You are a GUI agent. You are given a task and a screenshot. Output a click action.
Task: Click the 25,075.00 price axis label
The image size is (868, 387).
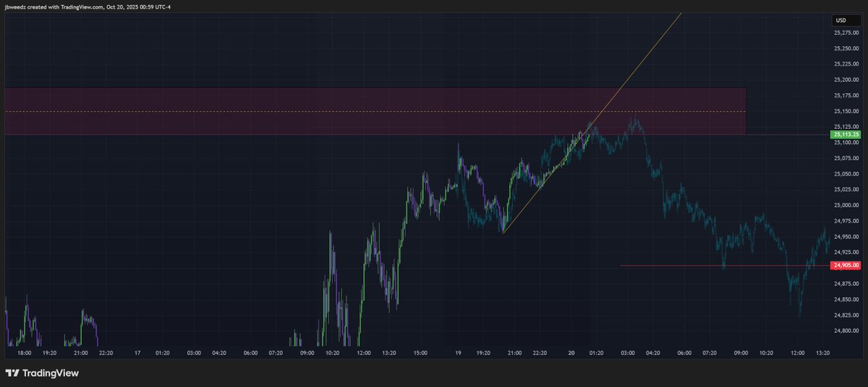click(x=846, y=158)
